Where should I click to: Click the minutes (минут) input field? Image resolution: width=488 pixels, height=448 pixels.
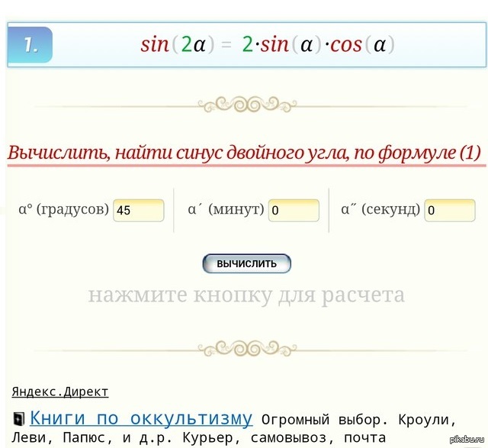294,211
